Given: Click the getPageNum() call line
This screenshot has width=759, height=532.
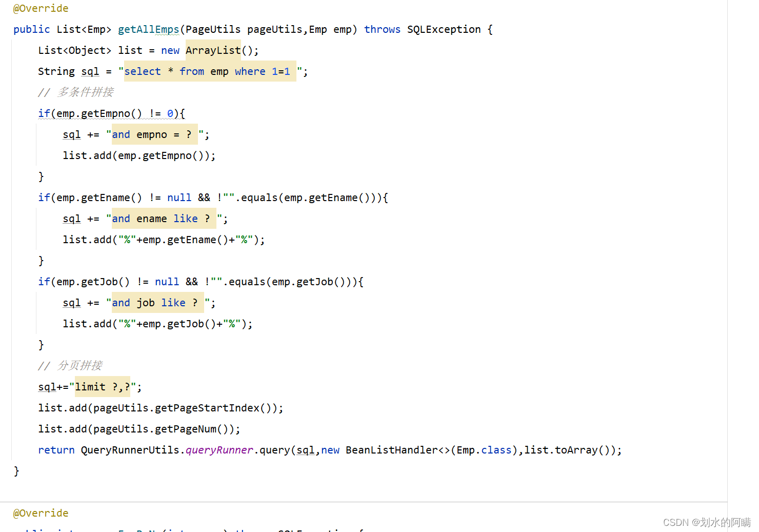Looking at the screenshot, I should [139, 429].
